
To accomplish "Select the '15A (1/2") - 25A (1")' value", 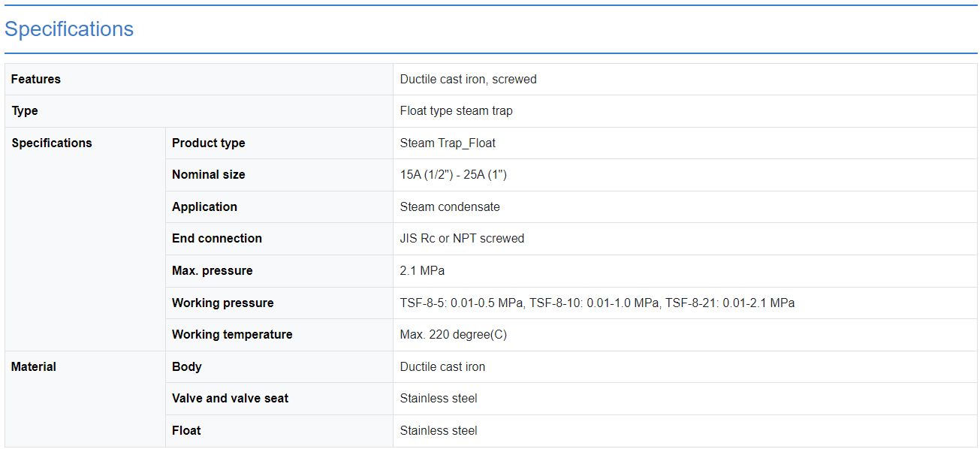I will point(454,175).
